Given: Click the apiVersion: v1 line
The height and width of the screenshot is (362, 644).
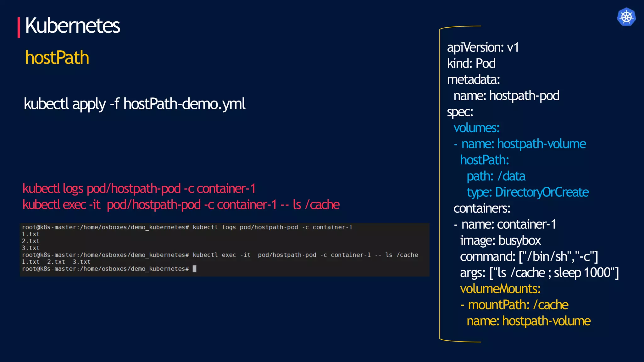Looking at the screenshot, I should tap(483, 48).
